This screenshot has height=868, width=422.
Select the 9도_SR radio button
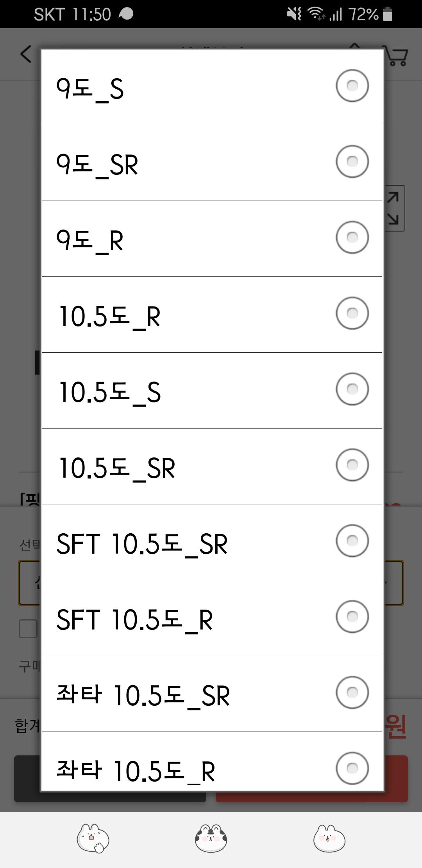tap(352, 162)
